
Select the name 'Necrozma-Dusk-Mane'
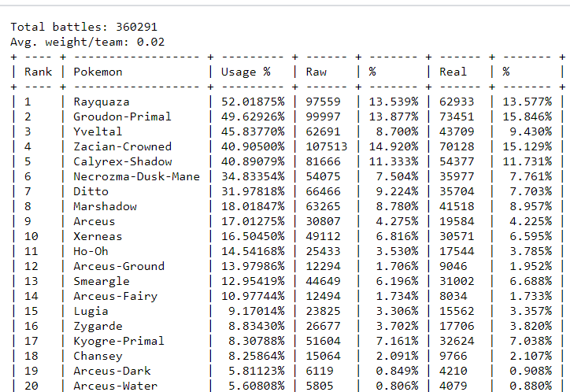point(137,176)
